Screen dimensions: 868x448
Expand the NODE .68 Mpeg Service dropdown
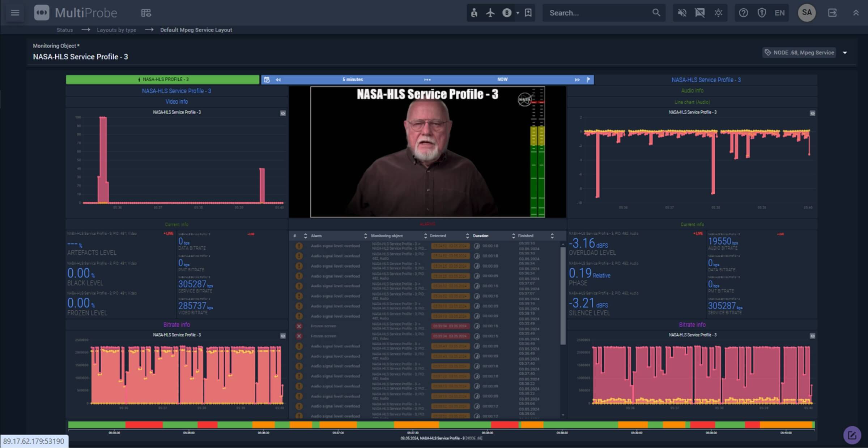[x=845, y=53]
